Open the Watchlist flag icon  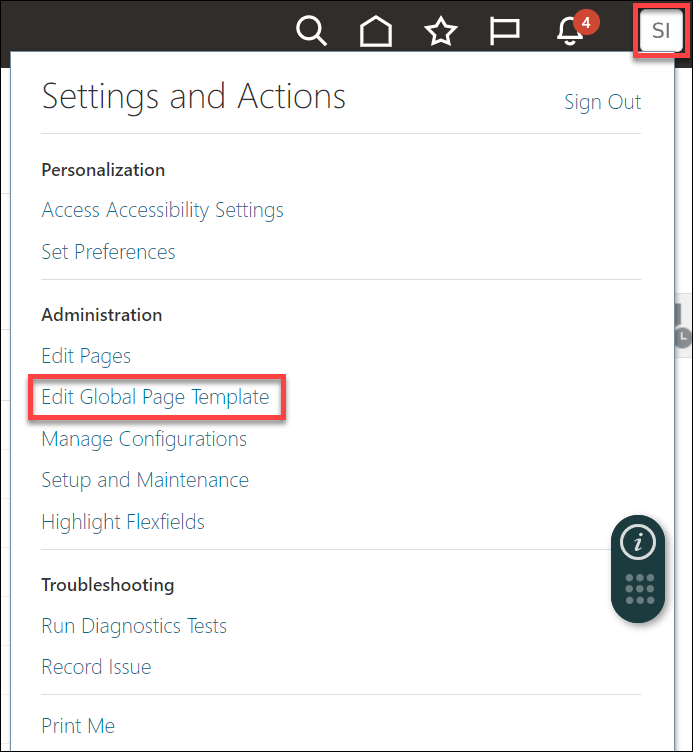(x=505, y=32)
